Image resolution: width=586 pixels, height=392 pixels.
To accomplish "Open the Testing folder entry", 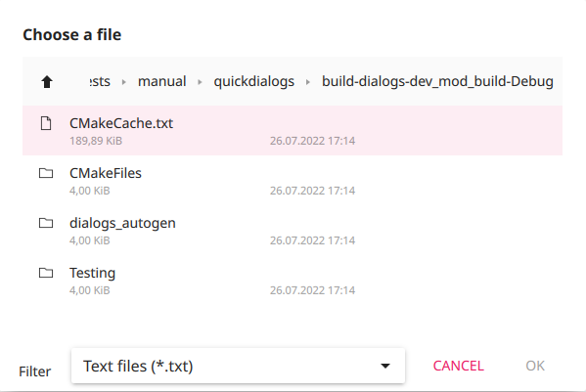I will click(x=293, y=280).
